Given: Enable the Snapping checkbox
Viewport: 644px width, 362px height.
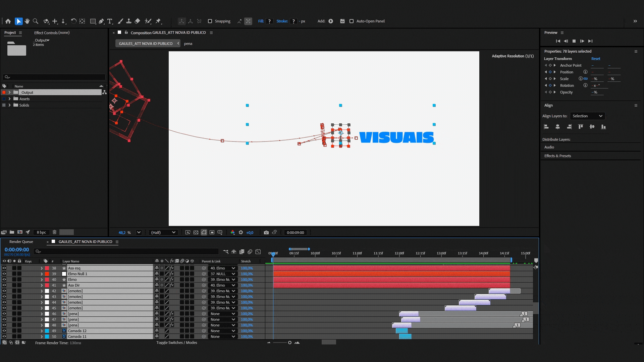Looking at the screenshot, I should [210, 21].
